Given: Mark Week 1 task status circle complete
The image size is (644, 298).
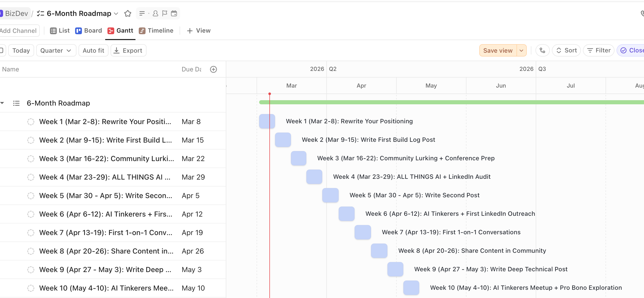Looking at the screenshot, I should [x=31, y=122].
